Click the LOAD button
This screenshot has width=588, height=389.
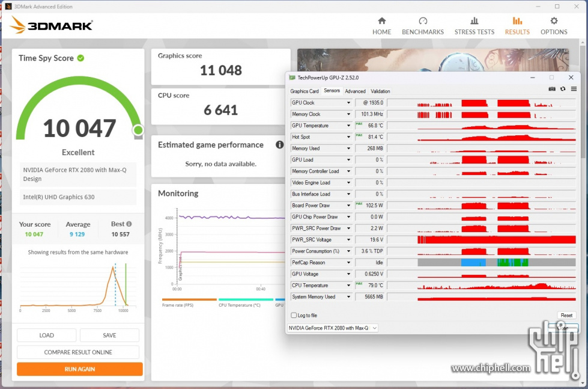point(46,335)
